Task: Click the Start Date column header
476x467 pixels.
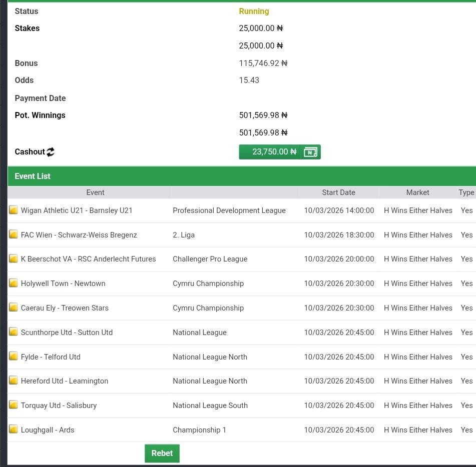Action: click(338, 192)
